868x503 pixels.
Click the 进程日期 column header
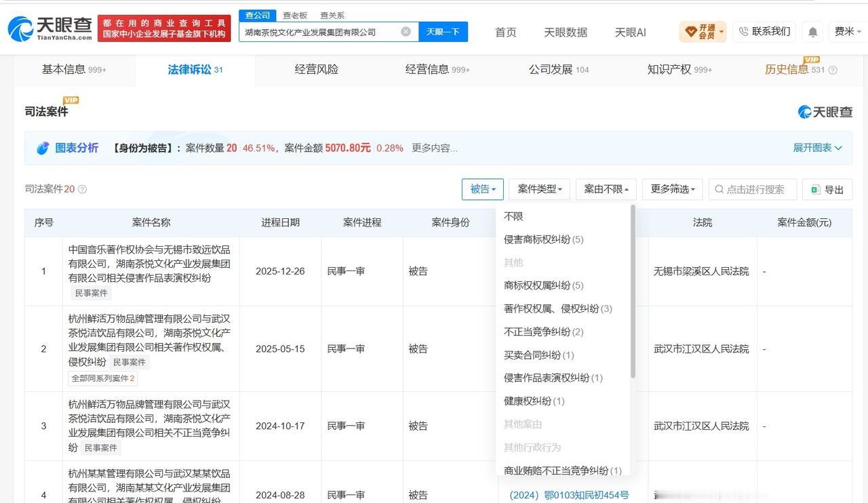point(280,222)
